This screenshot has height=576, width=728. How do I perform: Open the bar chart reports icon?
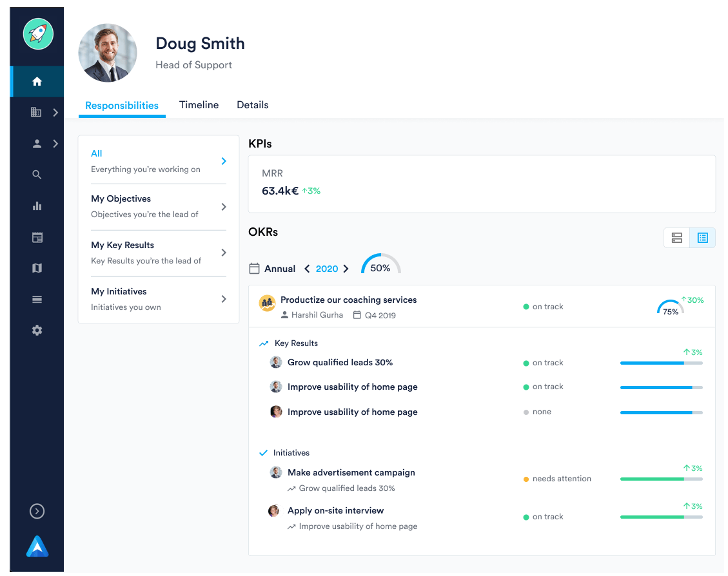point(37,206)
